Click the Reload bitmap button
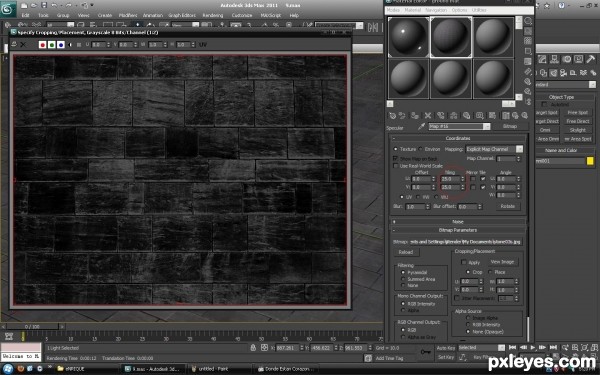Image resolution: width=600 pixels, height=375 pixels. pyautogui.click(x=406, y=252)
